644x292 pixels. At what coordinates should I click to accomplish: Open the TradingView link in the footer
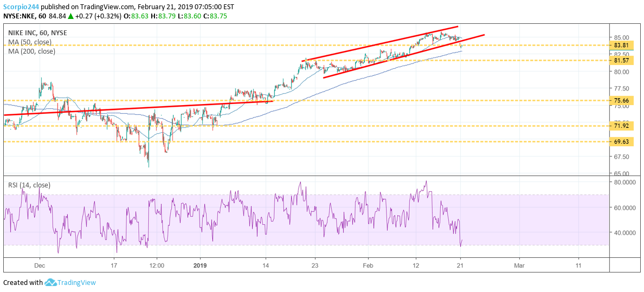tap(78, 282)
